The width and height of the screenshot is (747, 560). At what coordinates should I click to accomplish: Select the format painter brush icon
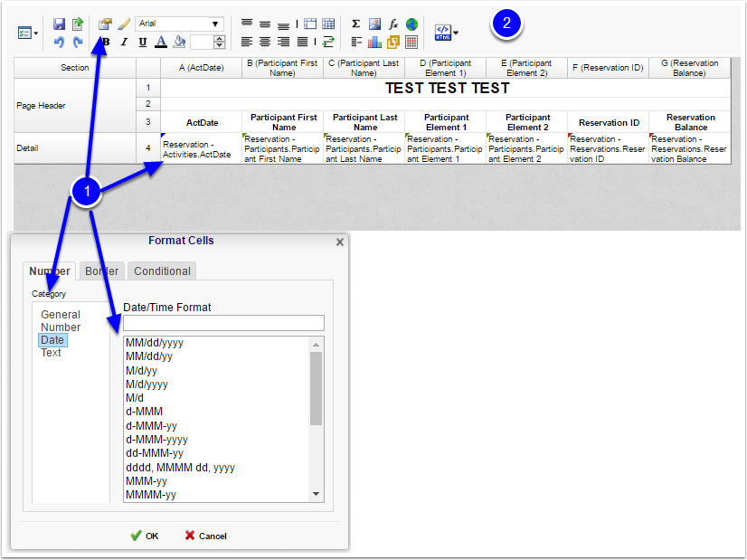point(122,24)
